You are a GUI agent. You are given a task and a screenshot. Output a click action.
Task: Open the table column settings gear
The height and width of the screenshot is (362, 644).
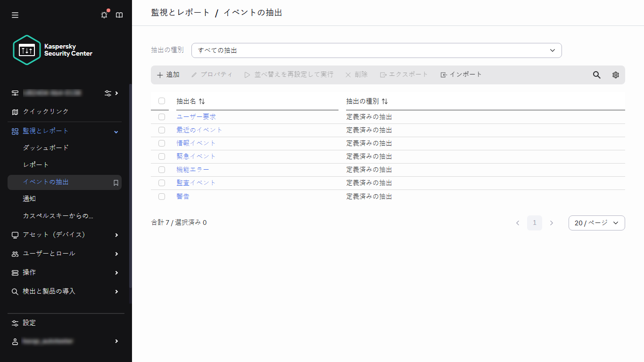615,74
